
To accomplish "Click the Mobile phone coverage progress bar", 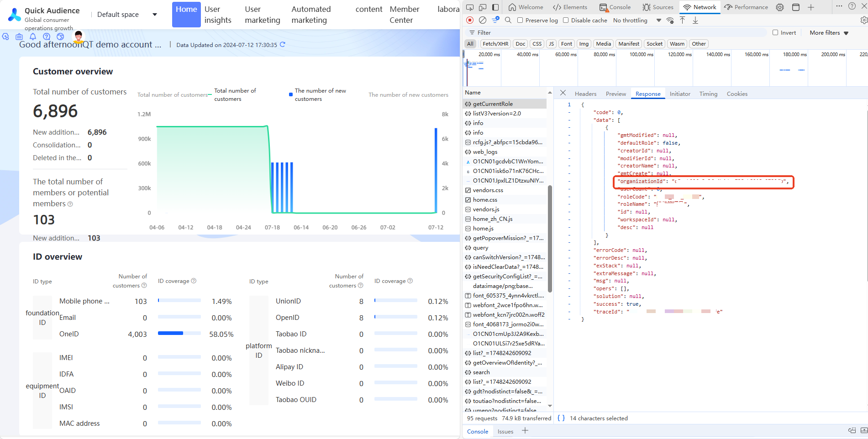I will click(179, 300).
